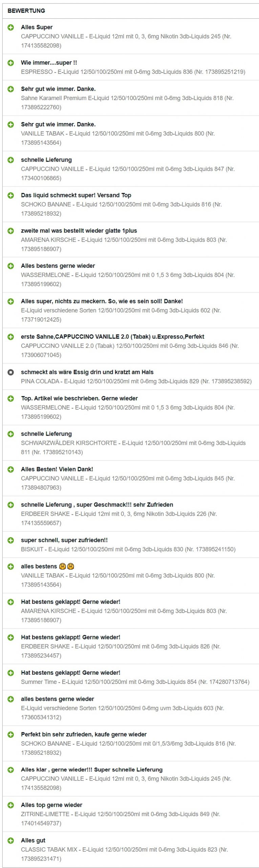This screenshot has height=868, width=259.
Task: Click the plus icon beside 'Alles gut'
Action: [11, 840]
